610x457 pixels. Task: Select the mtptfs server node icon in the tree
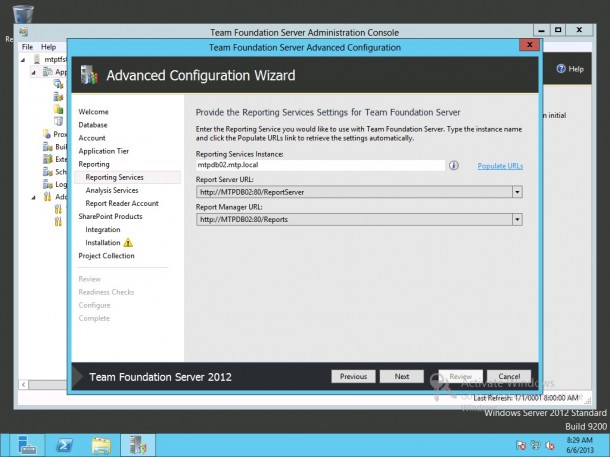37,59
